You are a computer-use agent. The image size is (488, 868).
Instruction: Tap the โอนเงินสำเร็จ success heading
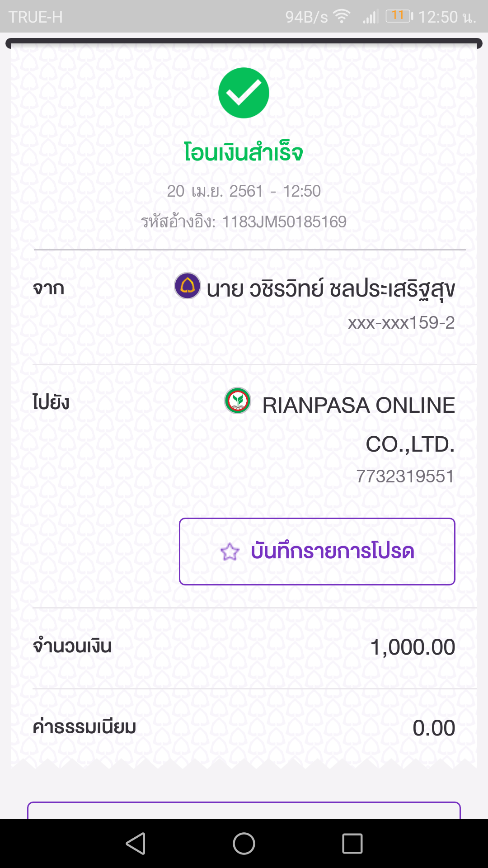[243, 152]
